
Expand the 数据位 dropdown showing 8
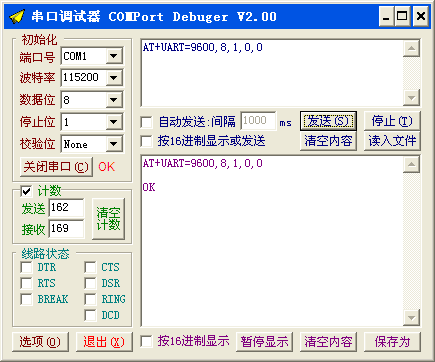pyautogui.click(x=114, y=100)
